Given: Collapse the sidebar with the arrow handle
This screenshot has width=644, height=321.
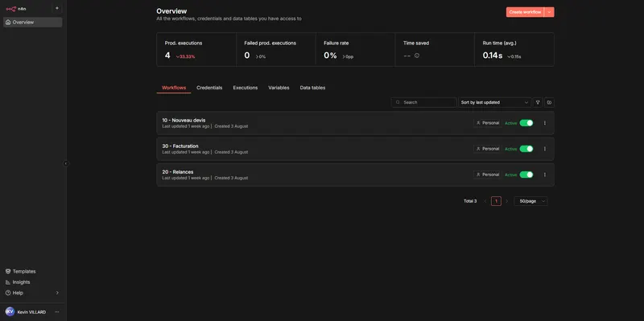Looking at the screenshot, I should (66, 163).
